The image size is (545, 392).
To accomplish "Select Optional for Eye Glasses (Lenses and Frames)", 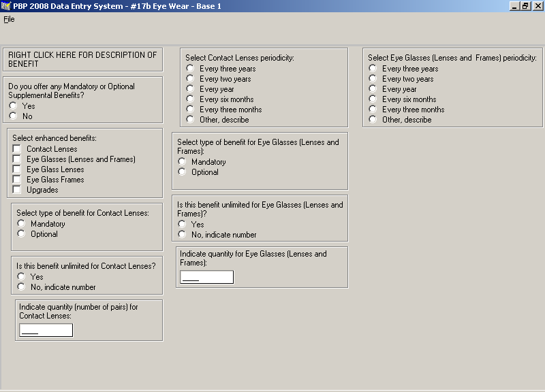I will tap(182, 171).
